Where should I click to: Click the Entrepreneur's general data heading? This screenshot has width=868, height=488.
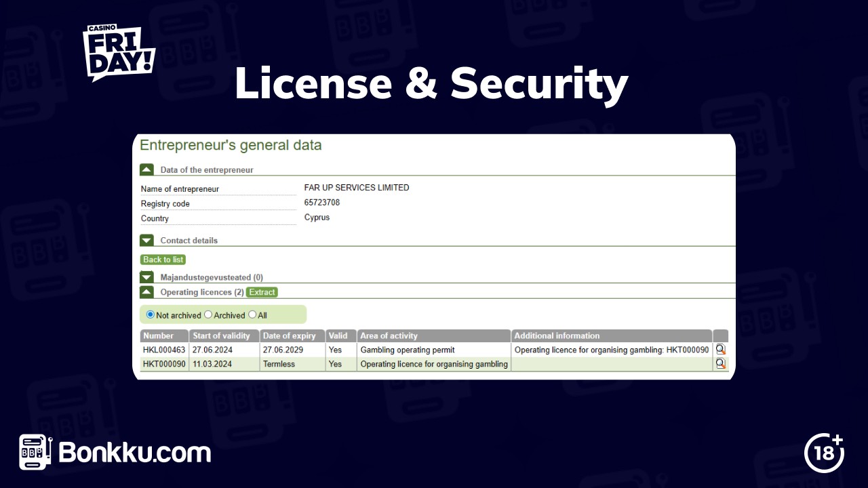pos(231,145)
